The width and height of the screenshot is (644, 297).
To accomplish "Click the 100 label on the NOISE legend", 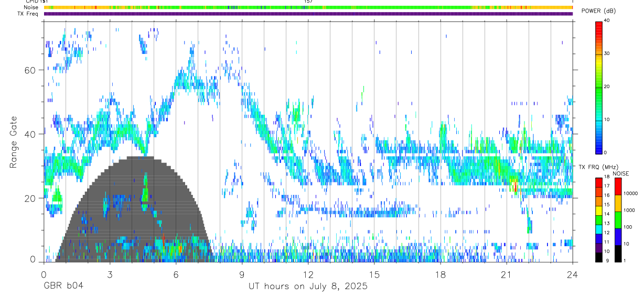I will [x=627, y=227].
